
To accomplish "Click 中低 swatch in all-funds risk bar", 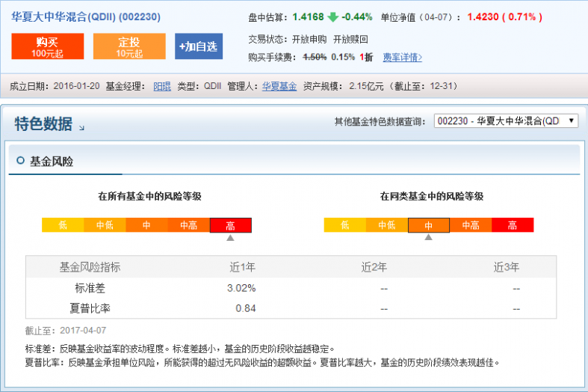I will coord(105,225).
